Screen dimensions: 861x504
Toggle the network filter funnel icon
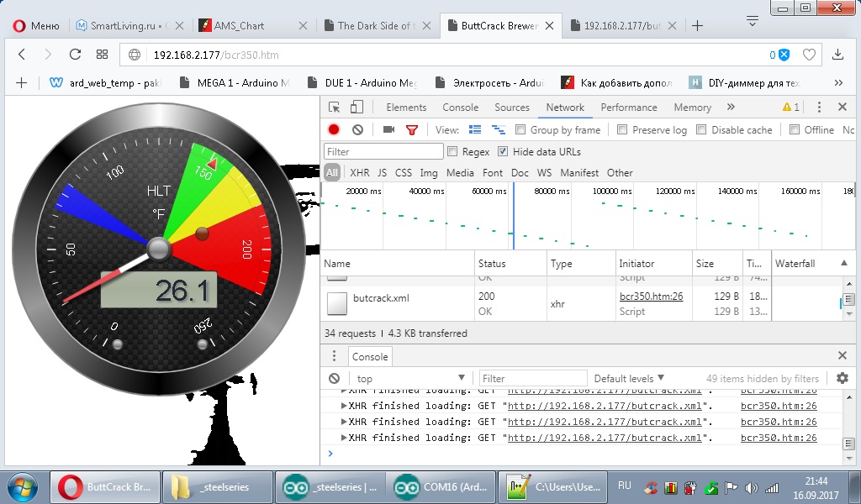412,130
